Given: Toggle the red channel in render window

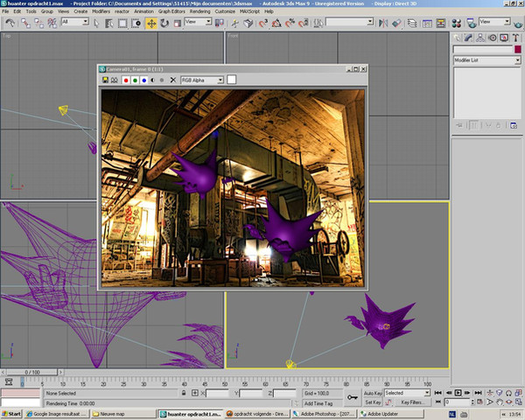Looking at the screenshot, I should 126,80.
